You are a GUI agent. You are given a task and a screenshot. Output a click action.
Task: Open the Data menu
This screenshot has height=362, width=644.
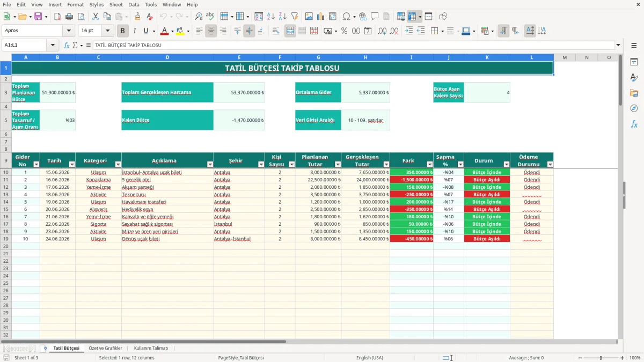(134, 4)
